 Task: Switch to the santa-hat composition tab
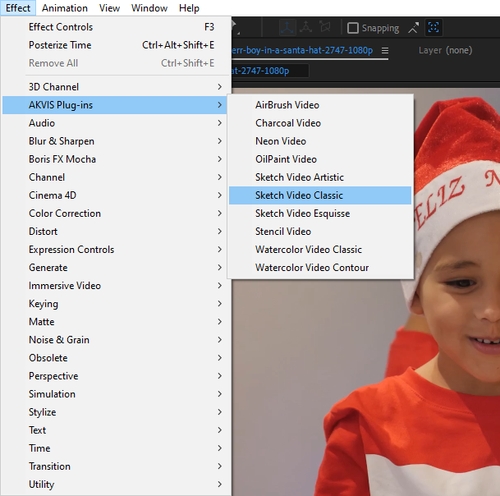pos(302,50)
